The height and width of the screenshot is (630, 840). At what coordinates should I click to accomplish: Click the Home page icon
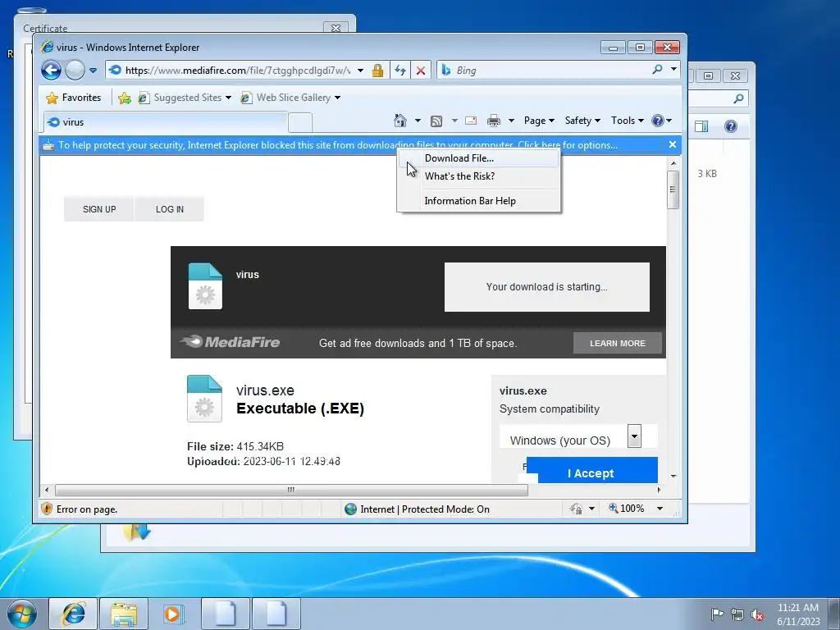click(x=400, y=121)
